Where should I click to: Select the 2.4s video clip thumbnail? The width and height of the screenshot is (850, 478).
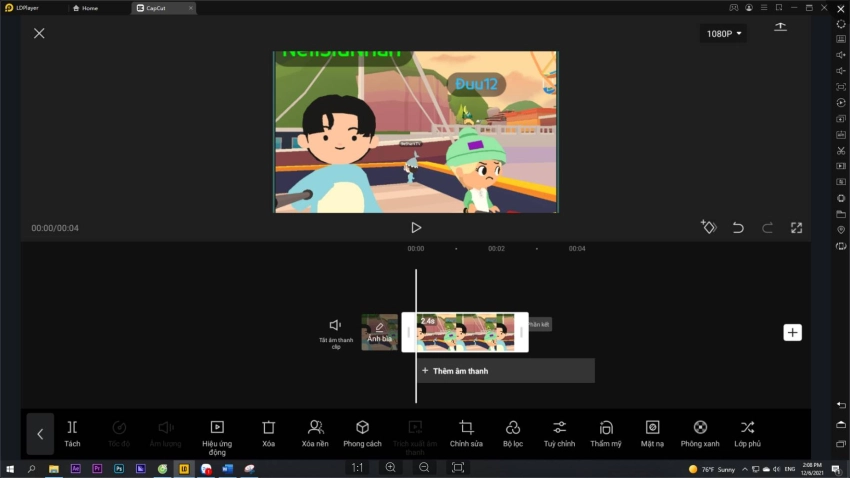point(465,333)
